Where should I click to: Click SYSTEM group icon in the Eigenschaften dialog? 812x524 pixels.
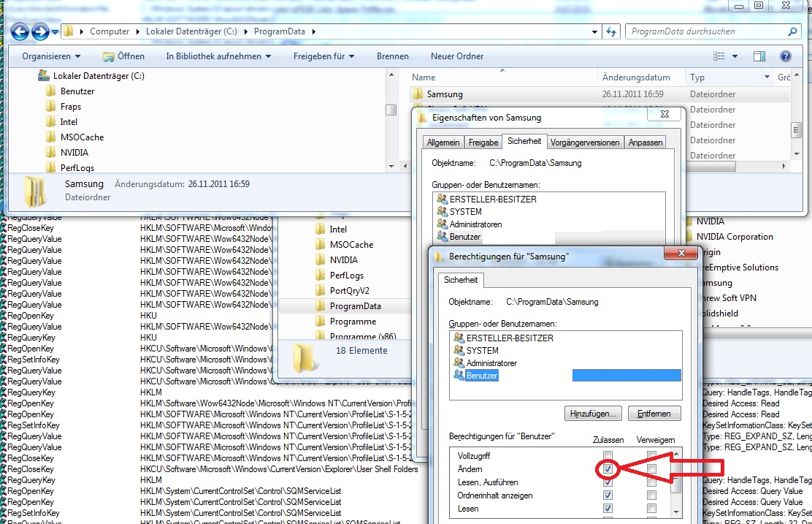pyautogui.click(x=442, y=211)
